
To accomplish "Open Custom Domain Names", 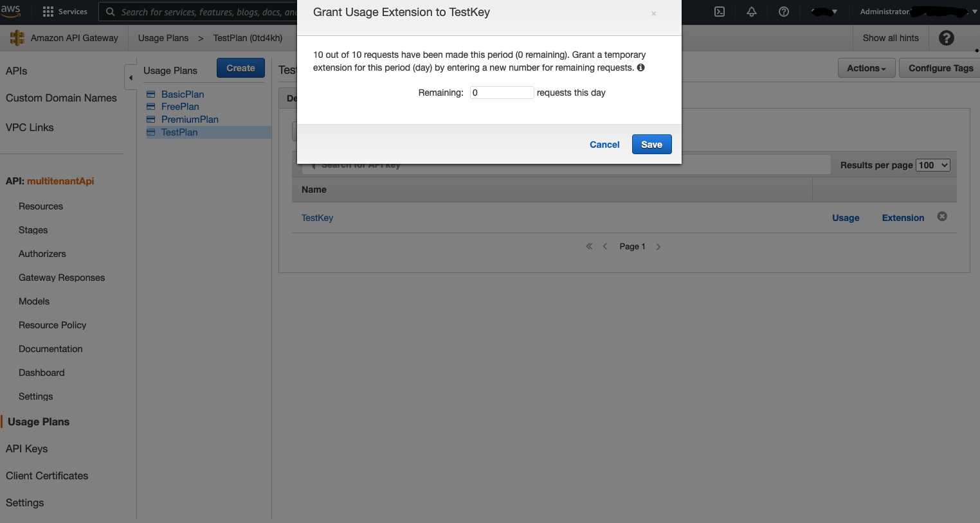I will click(x=61, y=98).
